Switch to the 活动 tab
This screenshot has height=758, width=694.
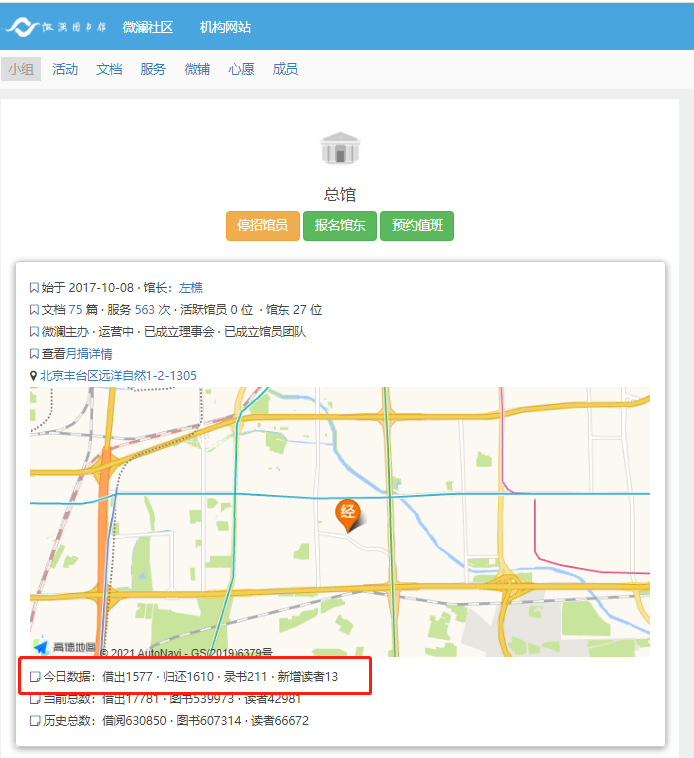click(x=65, y=69)
